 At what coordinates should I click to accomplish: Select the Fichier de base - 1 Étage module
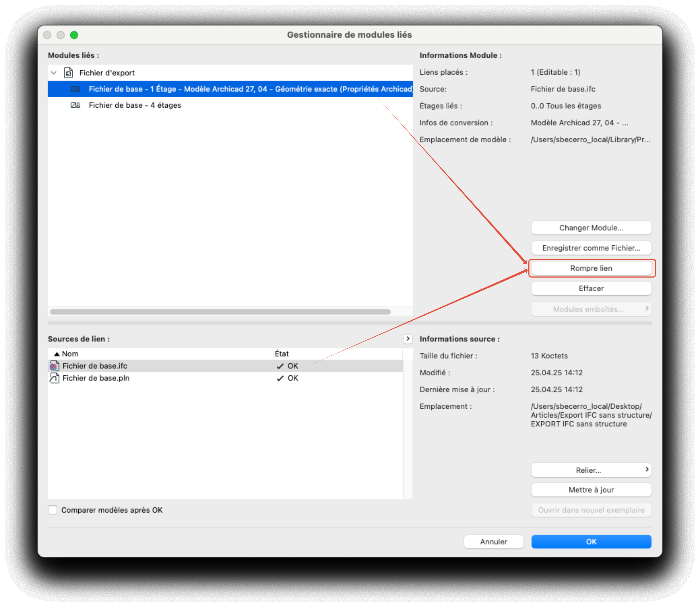230,89
